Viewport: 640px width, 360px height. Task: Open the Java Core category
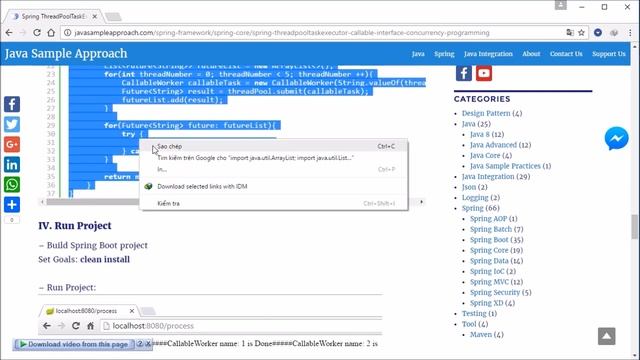click(x=485, y=156)
